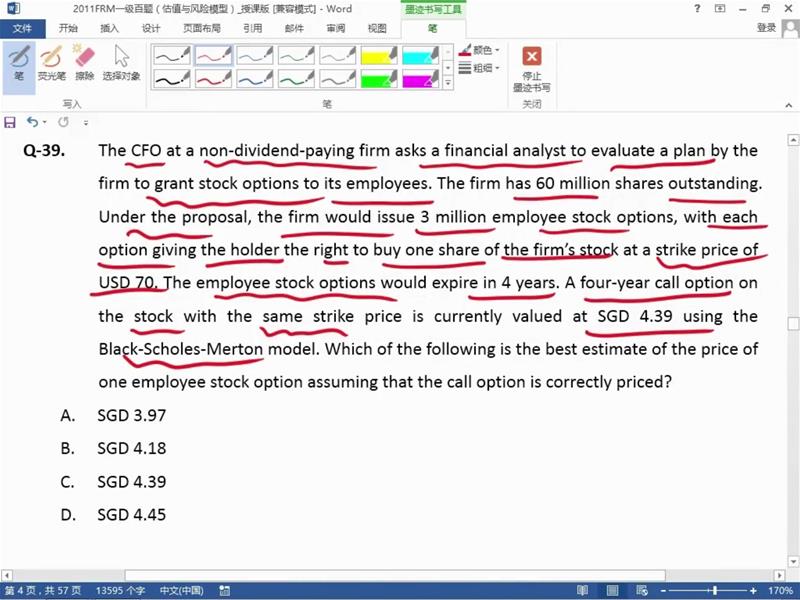Click the horizontal scrollbar thumb
Viewport: 800px width, 600px height.
[x=395, y=575]
